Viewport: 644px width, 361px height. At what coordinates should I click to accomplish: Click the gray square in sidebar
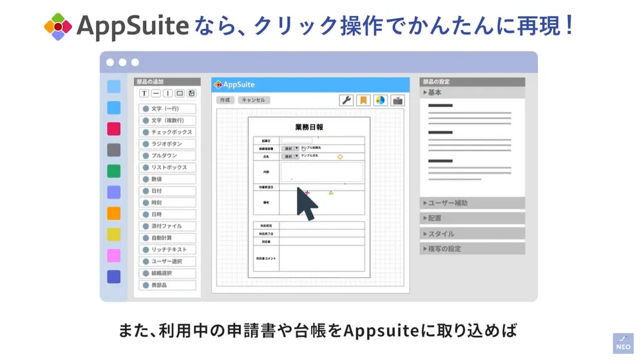(114, 150)
